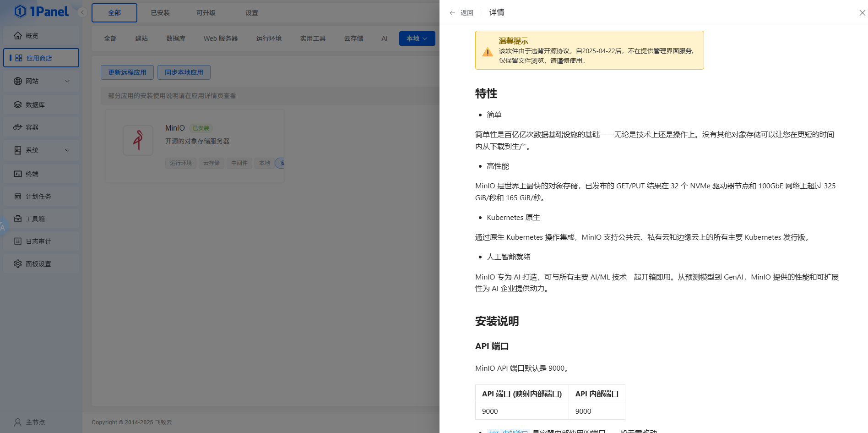Click the MinIO app title
This screenshot has height=433, width=868.
point(175,128)
